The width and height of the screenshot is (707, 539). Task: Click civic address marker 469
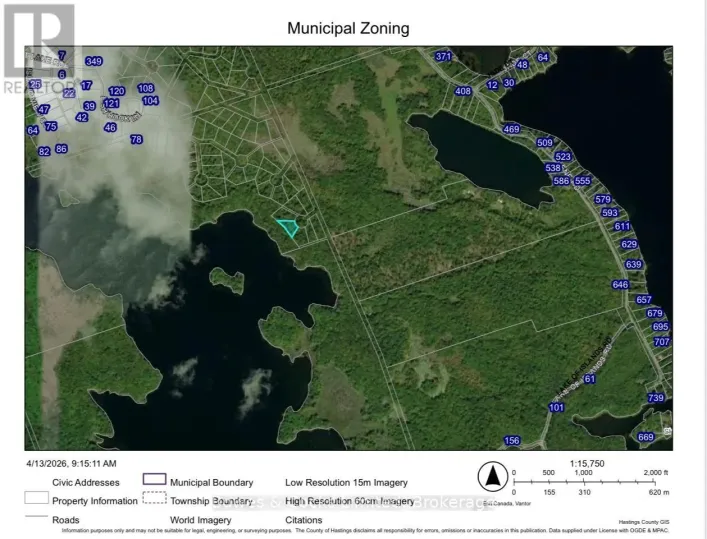[x=512, y=130]
